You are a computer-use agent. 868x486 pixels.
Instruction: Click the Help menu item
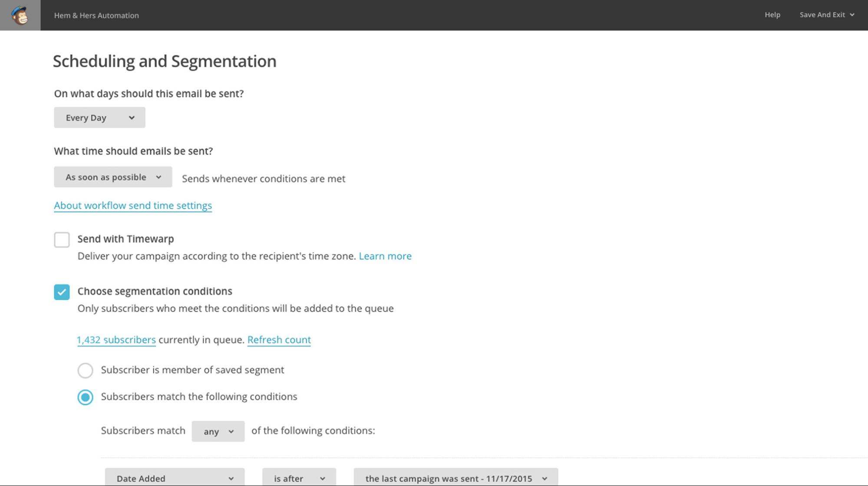click(772, 15)
